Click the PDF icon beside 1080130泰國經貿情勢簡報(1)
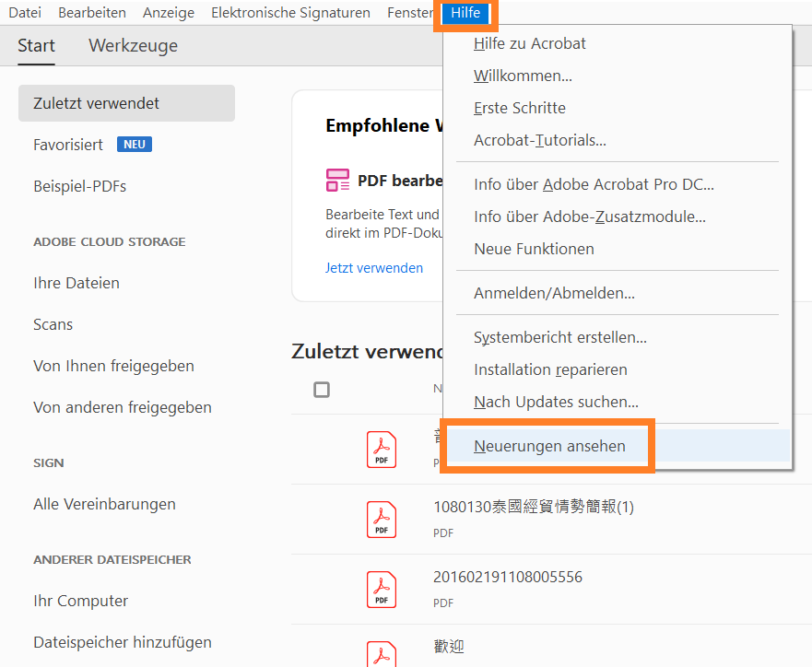 (381, 519)
